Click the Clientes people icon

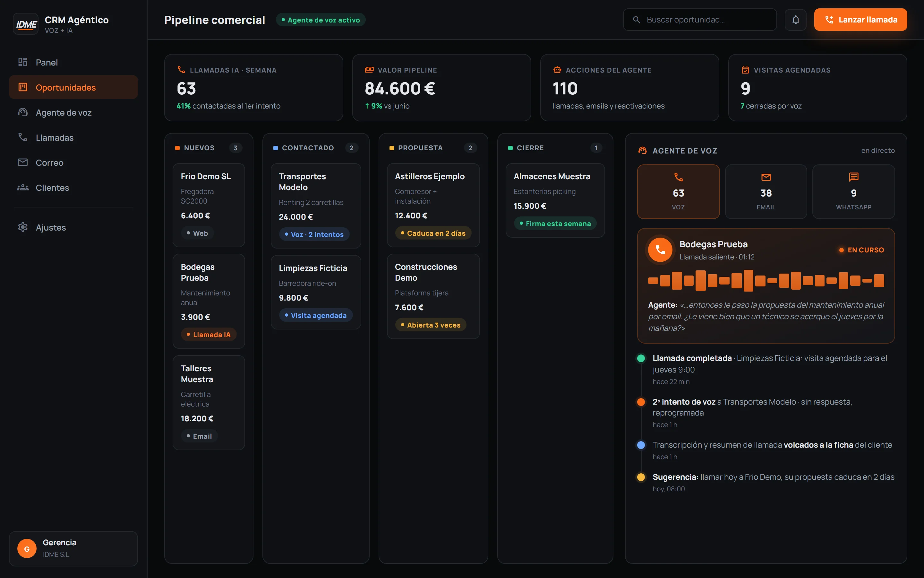pyautogui.click(x=23, y=187)
